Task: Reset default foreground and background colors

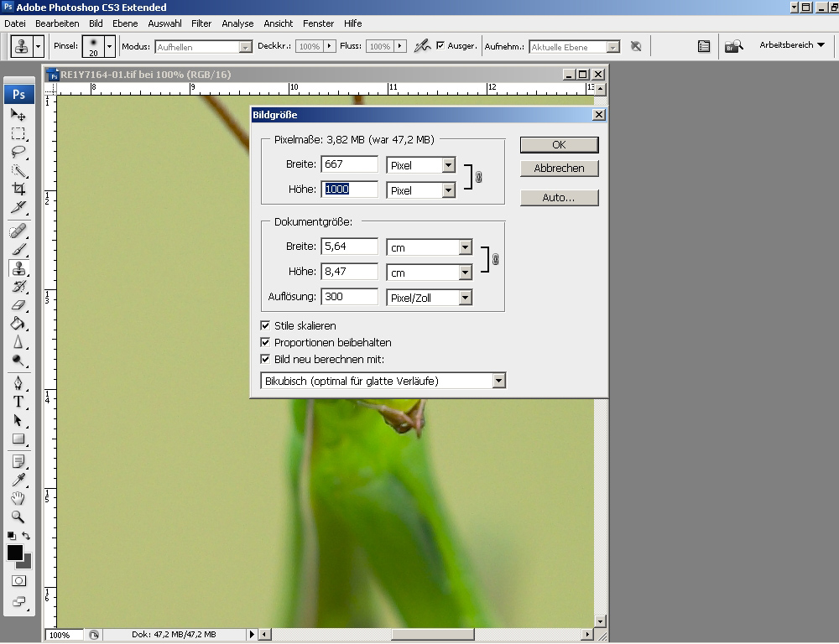Action: pyautogui.click(x=11, y=536)
